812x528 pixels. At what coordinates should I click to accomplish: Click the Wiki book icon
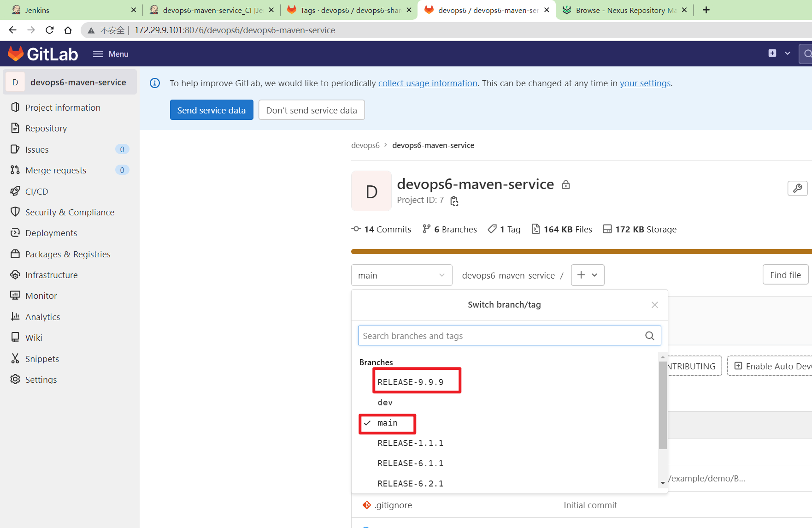point(15,337)
